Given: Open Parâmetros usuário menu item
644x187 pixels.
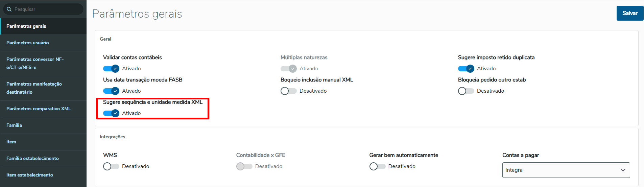Looking at the screenshot, I should [28, 43].
